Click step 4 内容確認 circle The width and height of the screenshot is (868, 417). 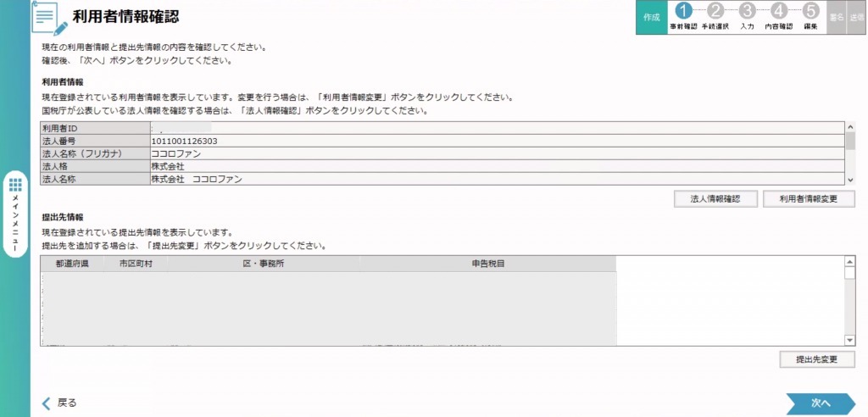point(778,11)
